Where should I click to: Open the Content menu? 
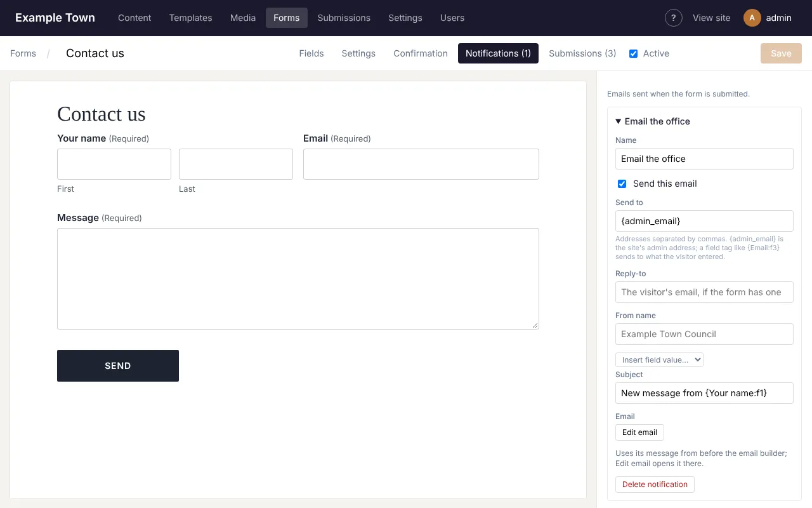pyautogui.click(x=134, y=18)
